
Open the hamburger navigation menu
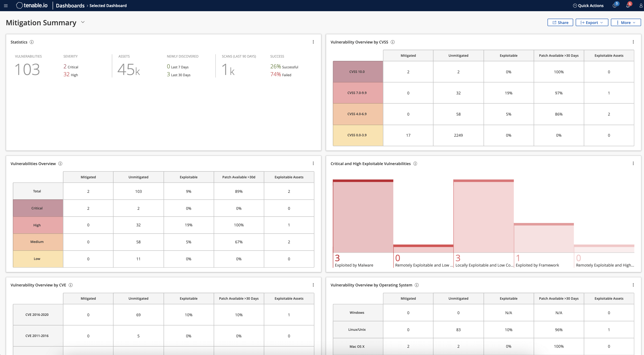pos(6,6)
